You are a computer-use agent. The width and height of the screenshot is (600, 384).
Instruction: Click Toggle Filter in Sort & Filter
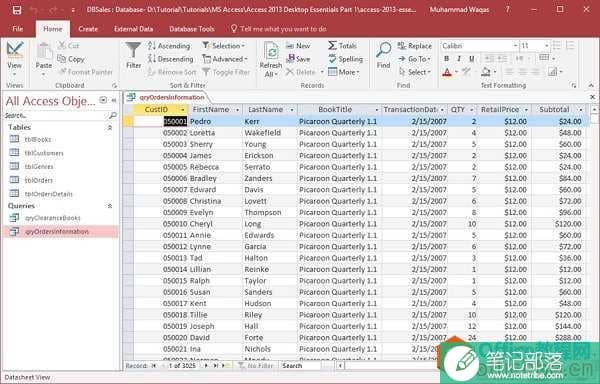point(226,72)
